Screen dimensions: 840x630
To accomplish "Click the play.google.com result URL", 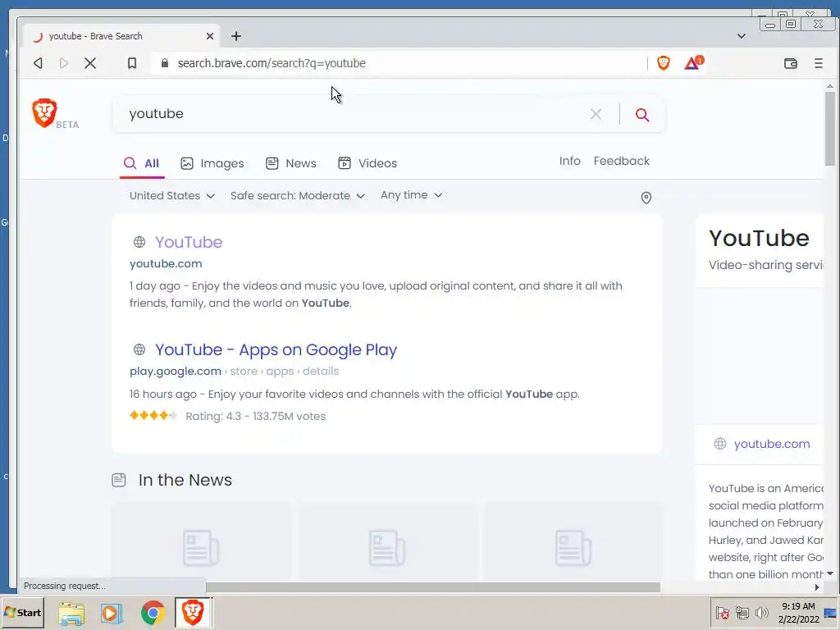I will (176, 372).
